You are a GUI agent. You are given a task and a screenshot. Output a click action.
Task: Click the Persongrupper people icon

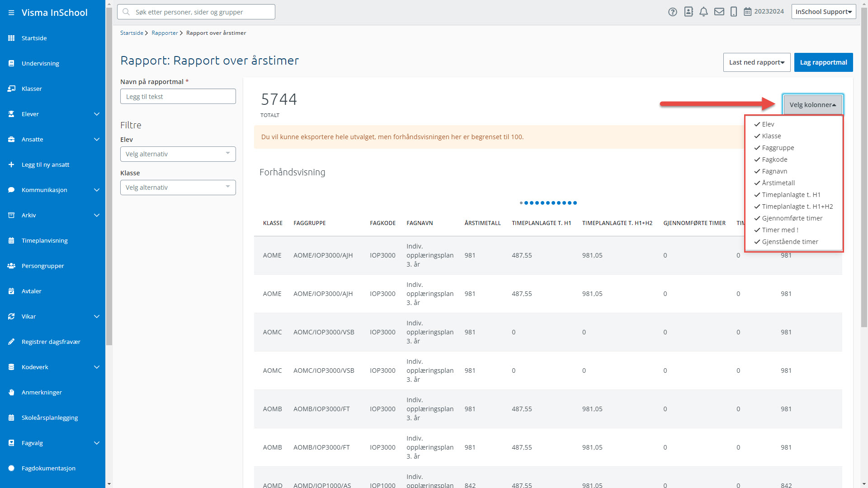click(11, 266)
